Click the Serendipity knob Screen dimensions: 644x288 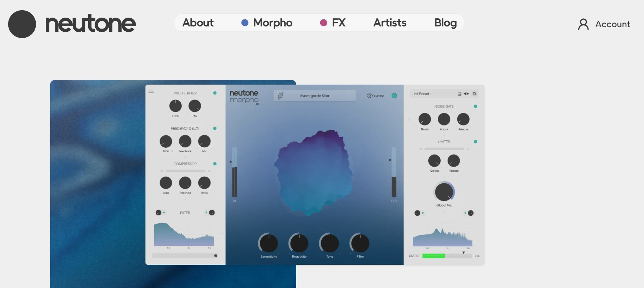pos(269,243)
